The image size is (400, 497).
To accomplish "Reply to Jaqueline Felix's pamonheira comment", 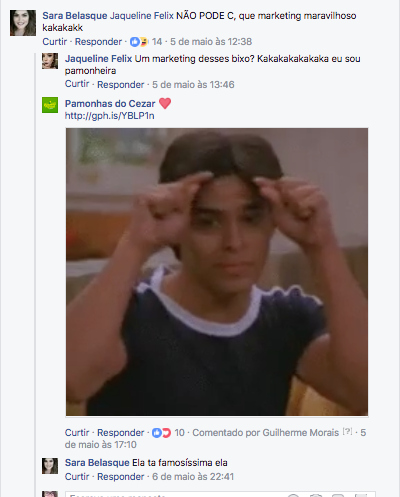I will (121, 85).
